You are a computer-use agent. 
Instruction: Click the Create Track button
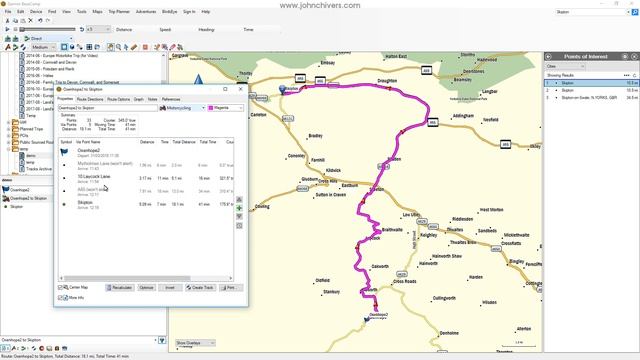(x=200, y=288)
